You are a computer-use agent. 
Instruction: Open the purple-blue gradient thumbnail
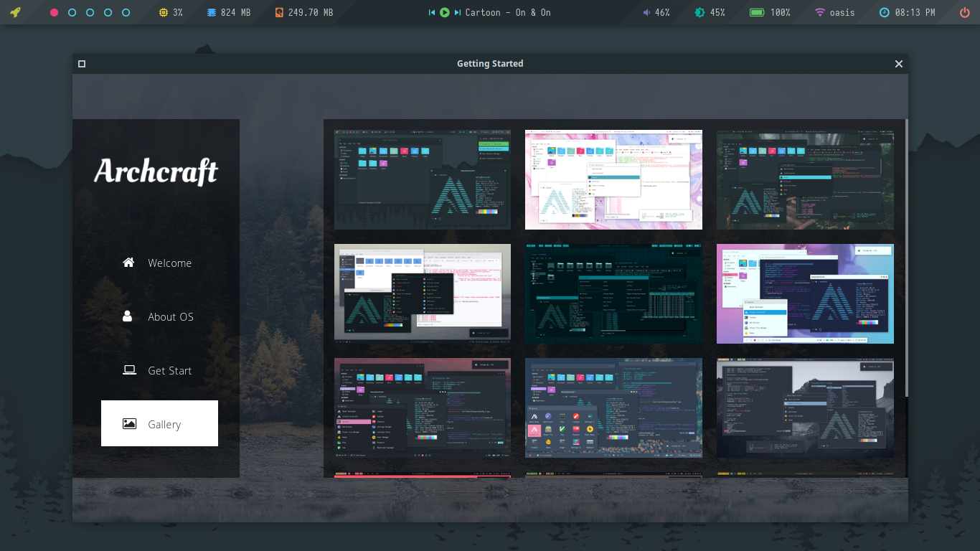805,293
